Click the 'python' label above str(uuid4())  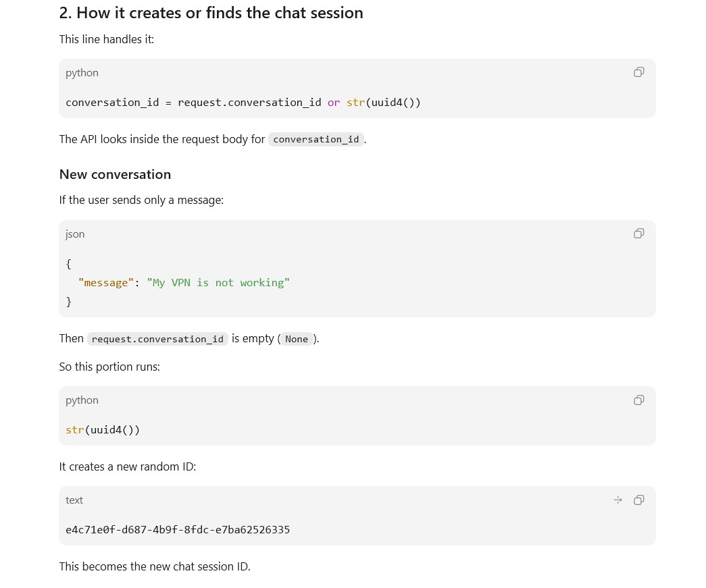click(x=82, y=400)
